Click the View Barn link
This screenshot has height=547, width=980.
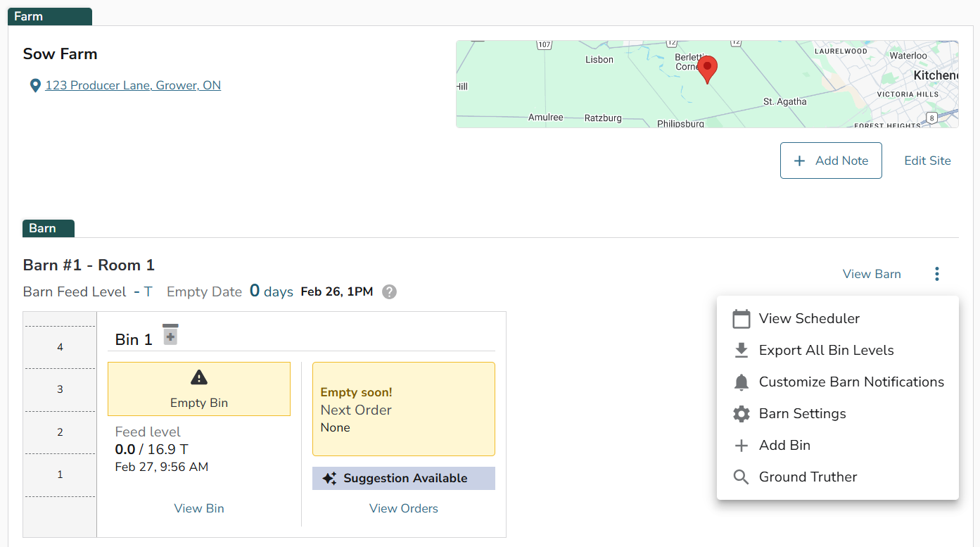[x=872, y=274]
